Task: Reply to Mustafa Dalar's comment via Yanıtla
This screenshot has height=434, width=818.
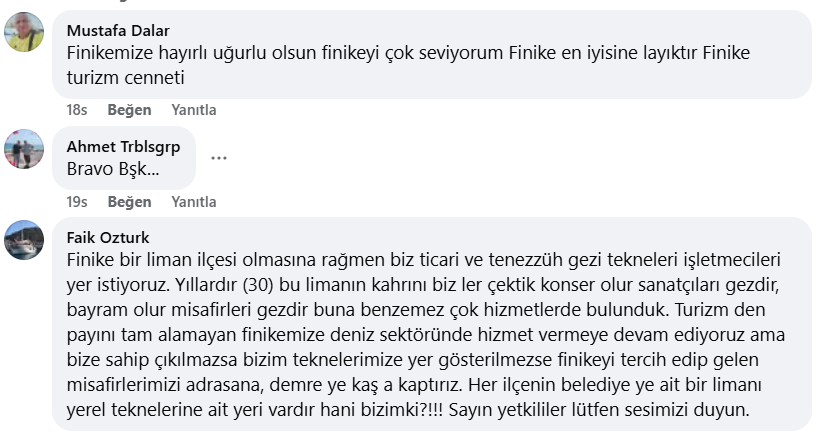Action: click(x=194, y=110)
